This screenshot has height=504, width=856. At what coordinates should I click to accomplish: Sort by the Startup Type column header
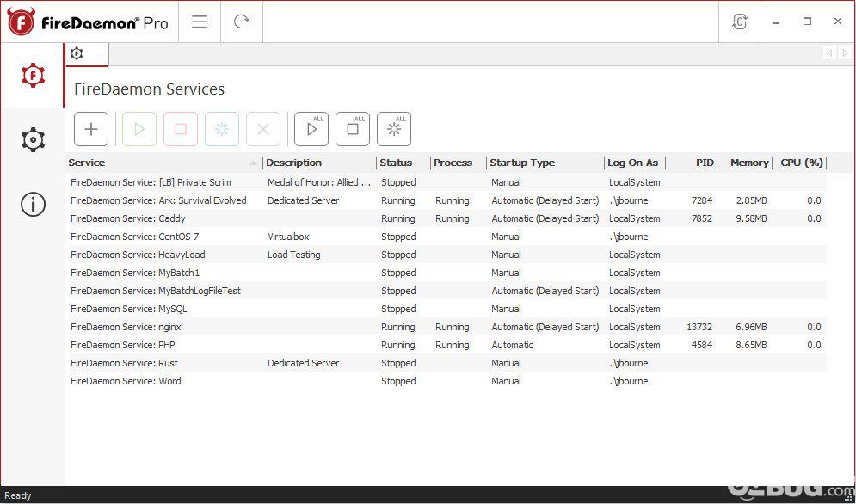pos(545,163)
